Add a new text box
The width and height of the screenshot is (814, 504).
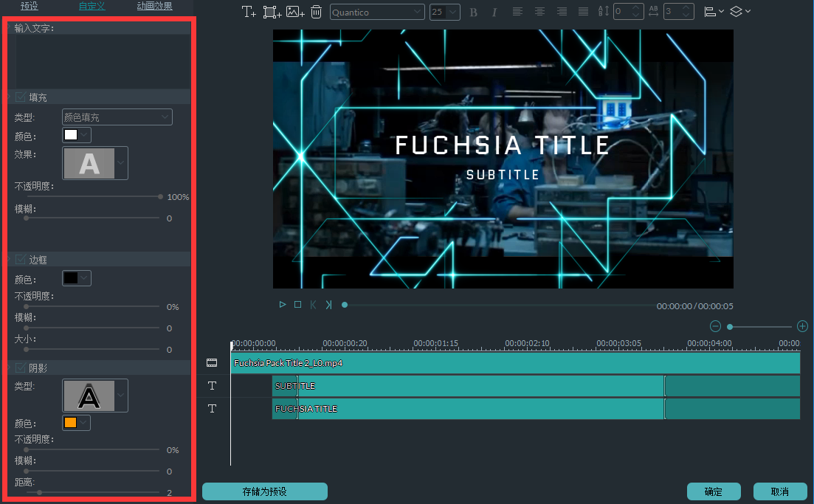[x=249, y=11]
